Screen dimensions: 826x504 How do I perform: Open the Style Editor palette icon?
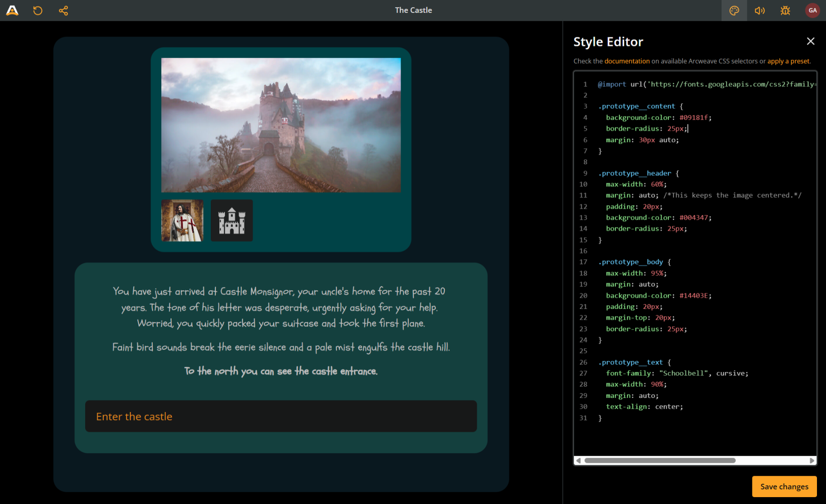(734, 10)
